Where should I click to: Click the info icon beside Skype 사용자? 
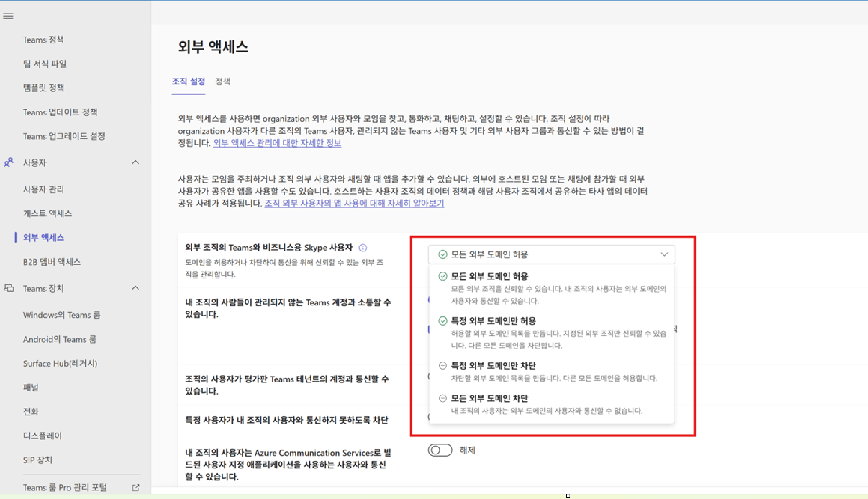[363, 247]
